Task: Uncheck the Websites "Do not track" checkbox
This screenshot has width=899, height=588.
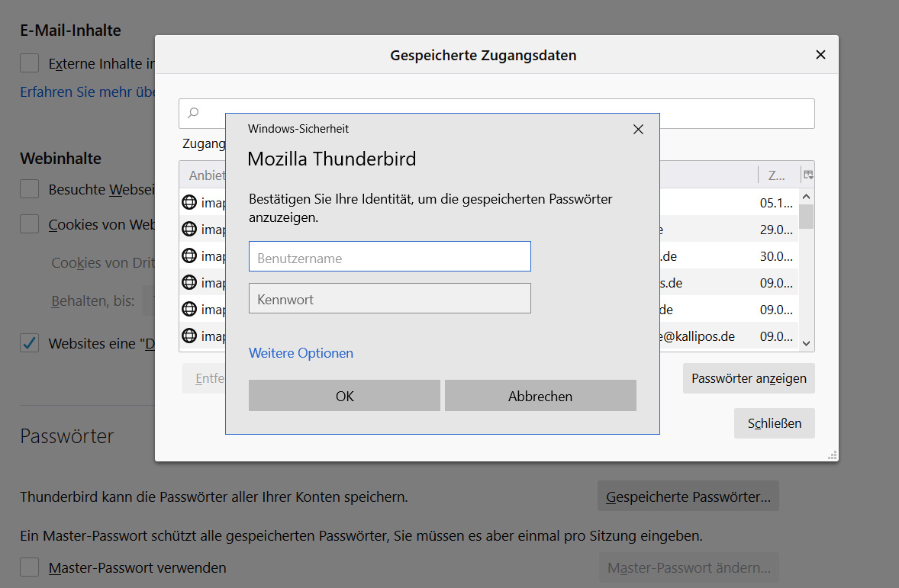Action: pyautogui.click(x=30, y=343)
